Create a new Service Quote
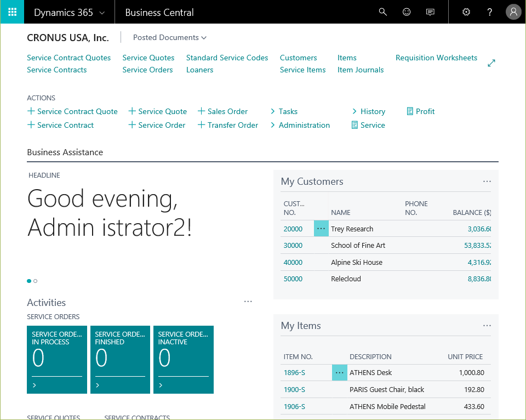 [158, 111]
